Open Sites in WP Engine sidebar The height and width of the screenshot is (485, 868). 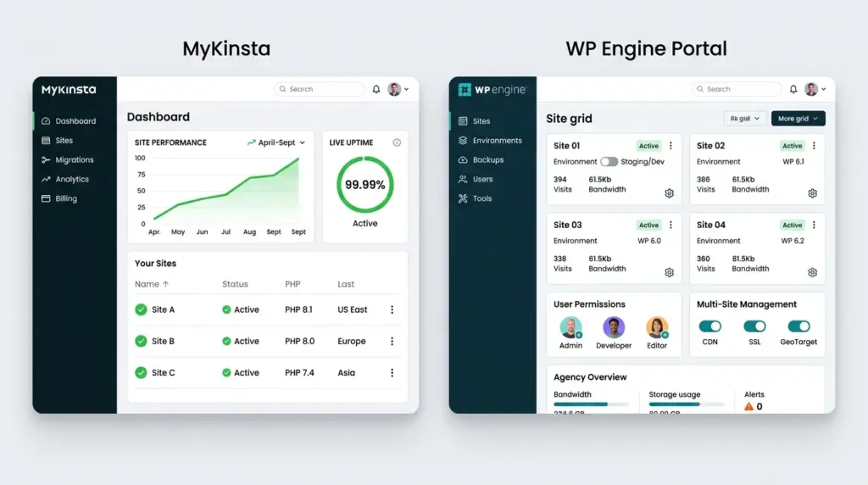click(492, 120)
